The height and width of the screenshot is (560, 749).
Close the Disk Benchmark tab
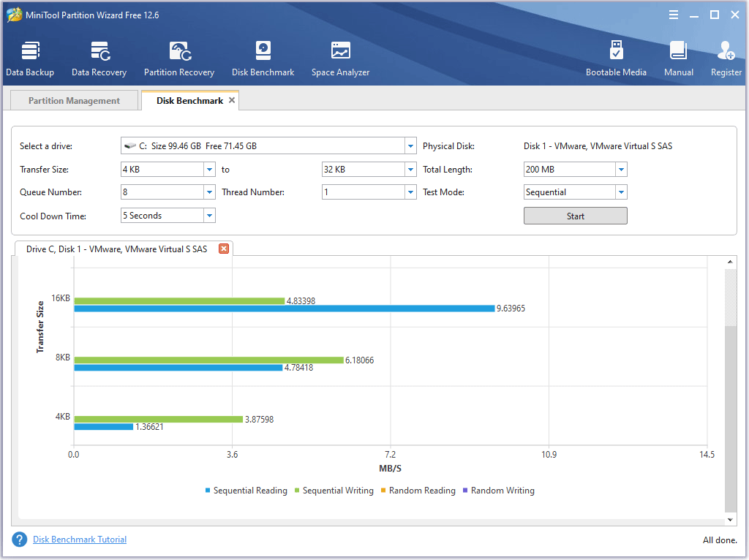coord(232,100)
